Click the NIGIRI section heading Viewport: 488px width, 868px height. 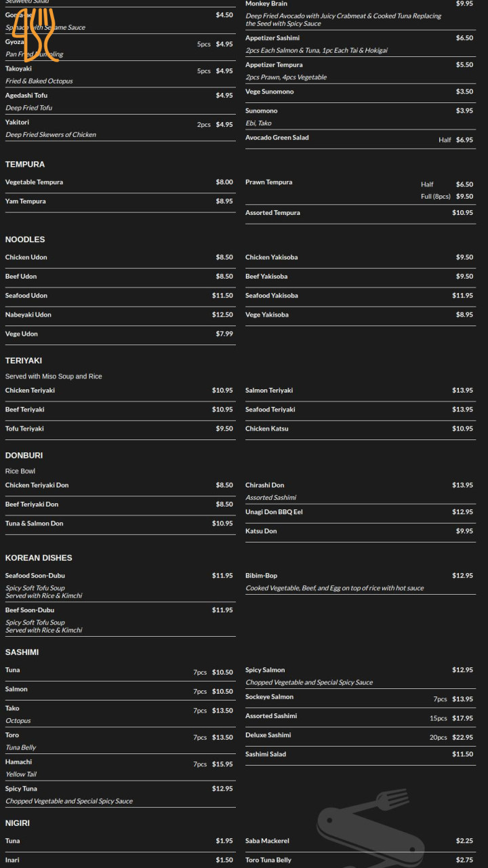pyautogui.click(x=18, y=823)
